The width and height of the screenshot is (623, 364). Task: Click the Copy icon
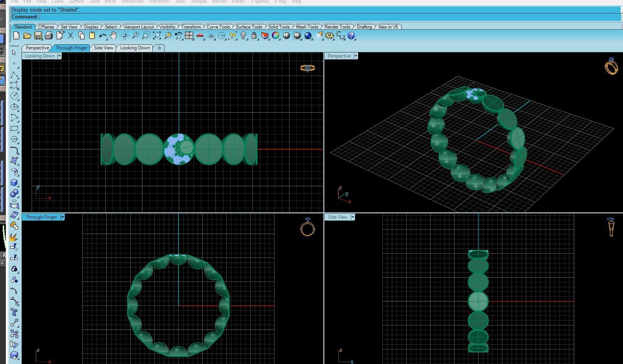tap(81, 36)
